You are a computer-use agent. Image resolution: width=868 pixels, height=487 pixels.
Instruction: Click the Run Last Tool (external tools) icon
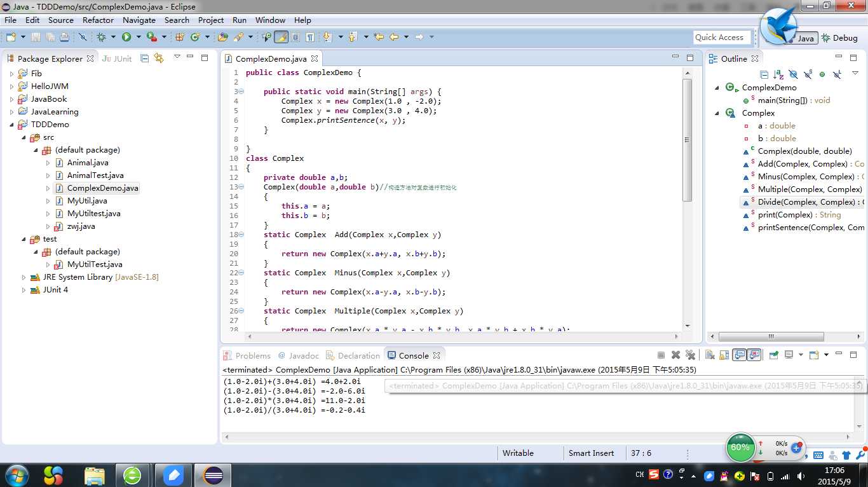tap(151, 37)
